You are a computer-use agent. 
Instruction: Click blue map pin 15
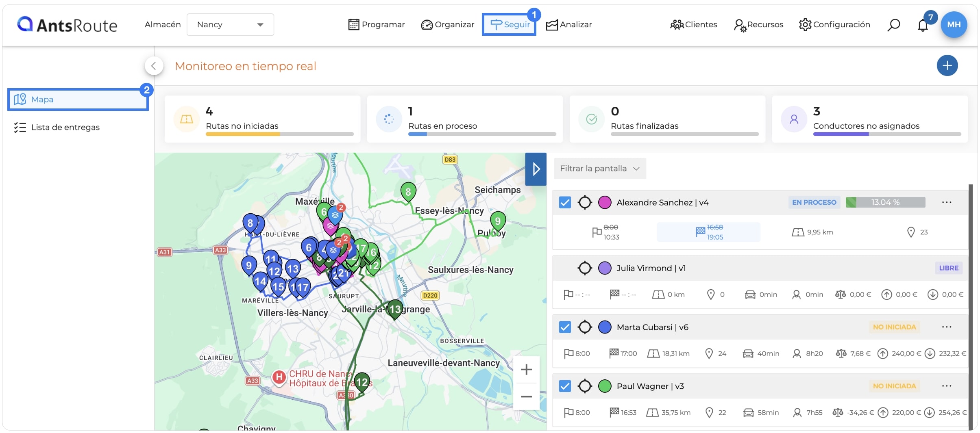click(278, 287)
